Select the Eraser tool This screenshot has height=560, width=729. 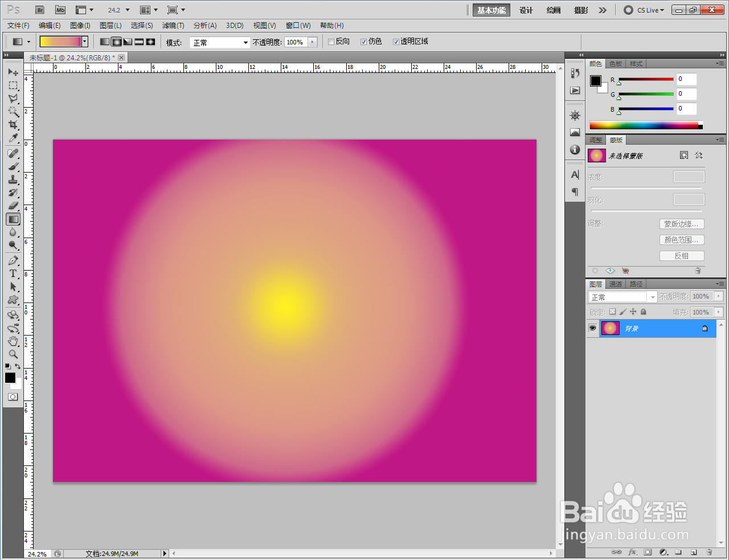tap(13, 206)
